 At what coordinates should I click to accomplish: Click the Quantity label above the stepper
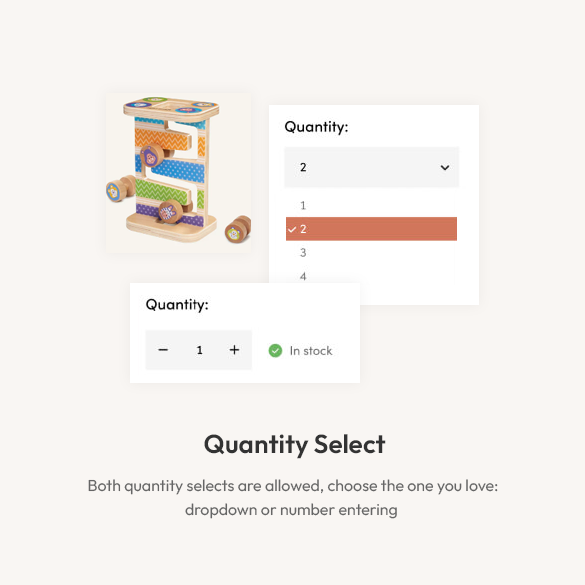coord(177,304)
